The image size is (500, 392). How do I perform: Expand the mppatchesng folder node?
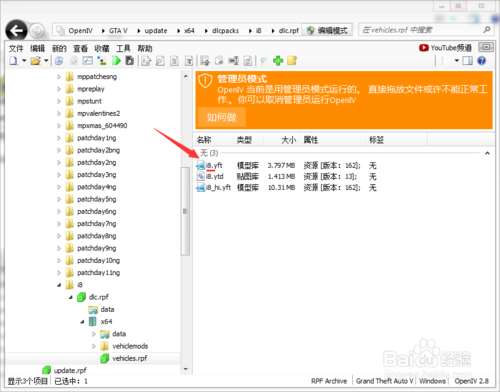(x=59, y=77)
